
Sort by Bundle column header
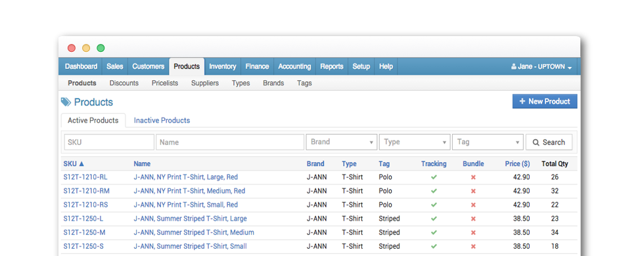473,163
